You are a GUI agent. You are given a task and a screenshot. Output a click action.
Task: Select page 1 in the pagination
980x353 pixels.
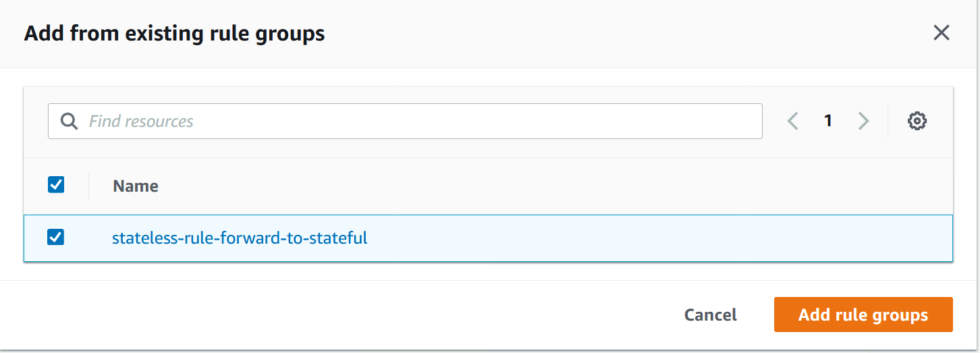tap(828, 121)
